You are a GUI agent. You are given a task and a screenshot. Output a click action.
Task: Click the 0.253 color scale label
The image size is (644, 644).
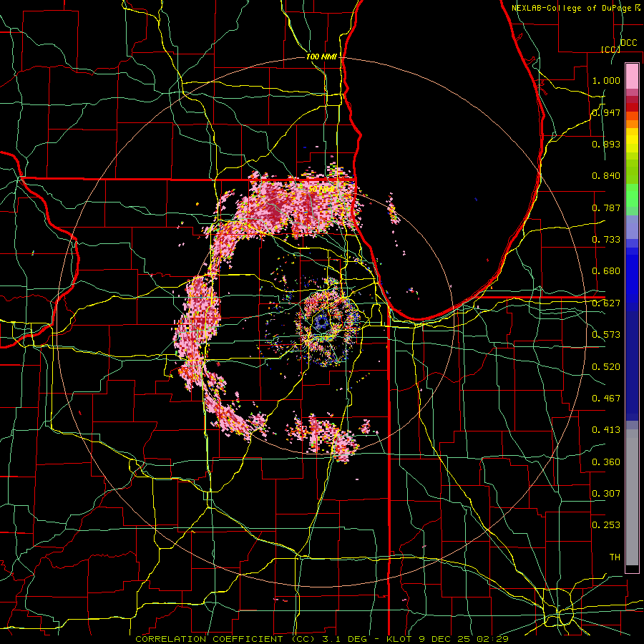click(x=606, y=525)
